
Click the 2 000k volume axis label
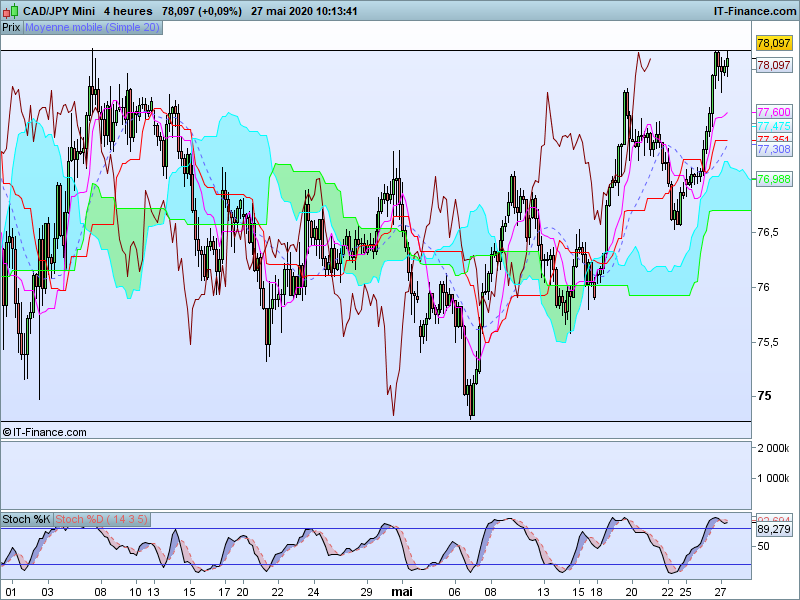click(773, 448)
